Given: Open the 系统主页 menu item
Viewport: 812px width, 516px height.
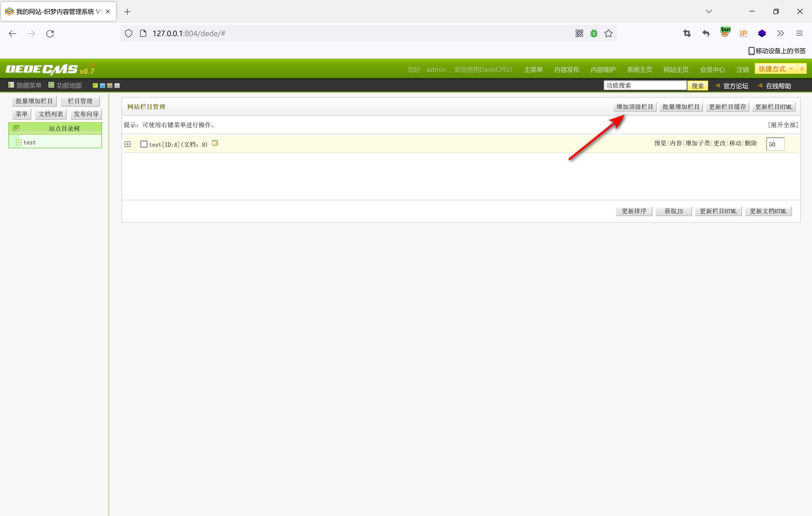Looking at the screenshot, I should coord(639,69).
